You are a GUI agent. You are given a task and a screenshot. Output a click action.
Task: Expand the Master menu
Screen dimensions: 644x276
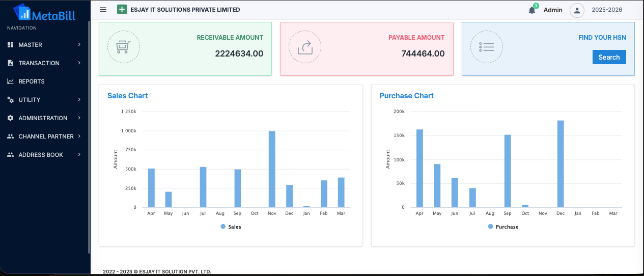tap(44, 45)
